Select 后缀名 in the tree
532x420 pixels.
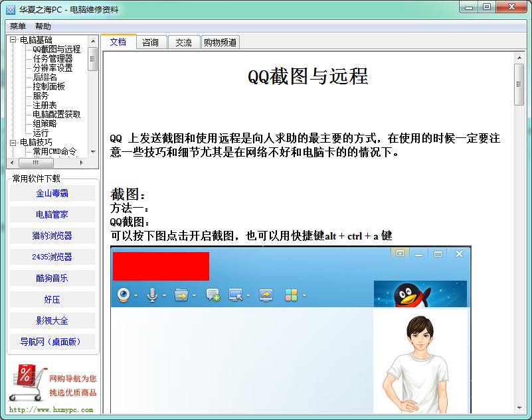click(x=44, y=77)
